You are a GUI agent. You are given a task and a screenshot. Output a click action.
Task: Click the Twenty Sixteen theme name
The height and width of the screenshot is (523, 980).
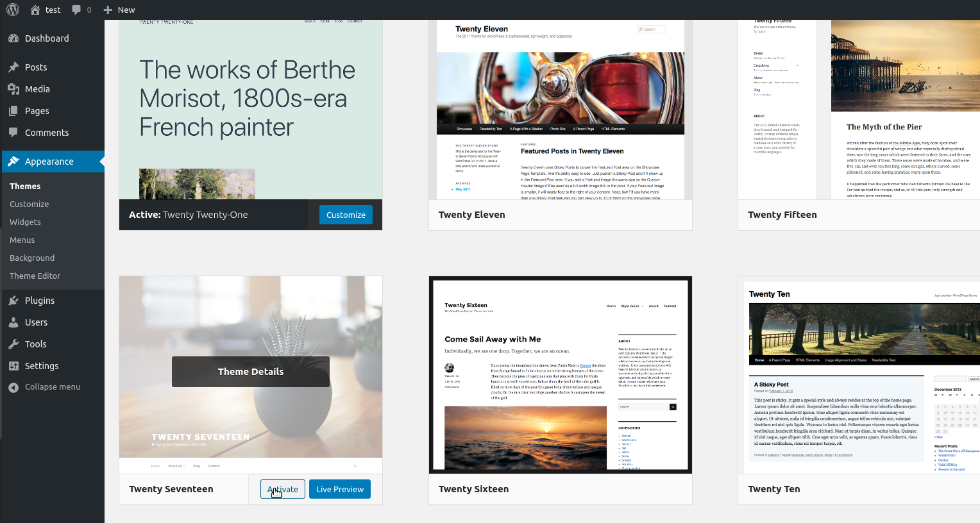[474, 489]
